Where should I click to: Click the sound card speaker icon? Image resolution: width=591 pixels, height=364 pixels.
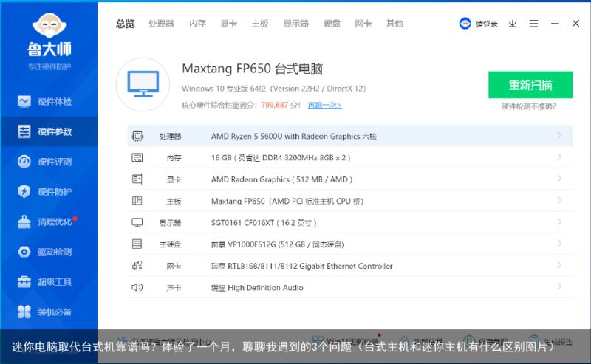point(137,287)
